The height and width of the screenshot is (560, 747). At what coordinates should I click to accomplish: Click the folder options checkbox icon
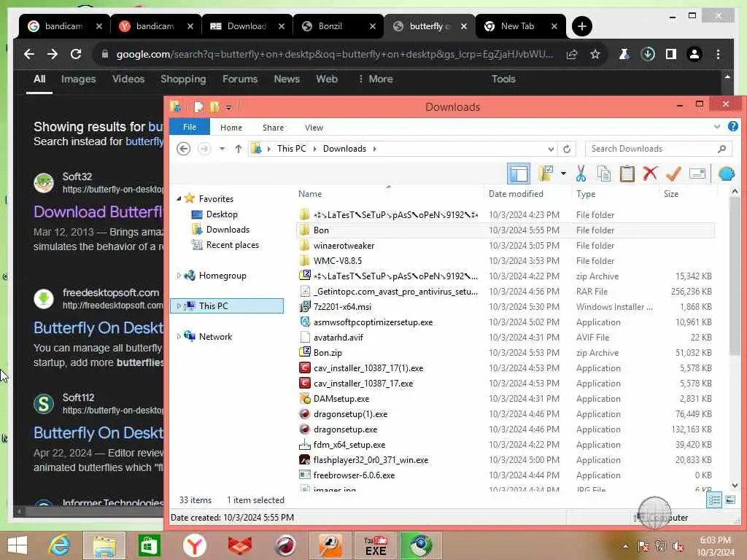pyautogui.click(x=546, y=174)
